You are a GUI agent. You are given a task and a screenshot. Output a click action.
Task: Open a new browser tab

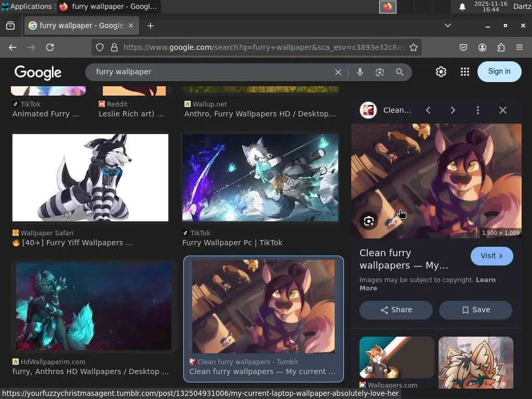(x=150, y=26)
